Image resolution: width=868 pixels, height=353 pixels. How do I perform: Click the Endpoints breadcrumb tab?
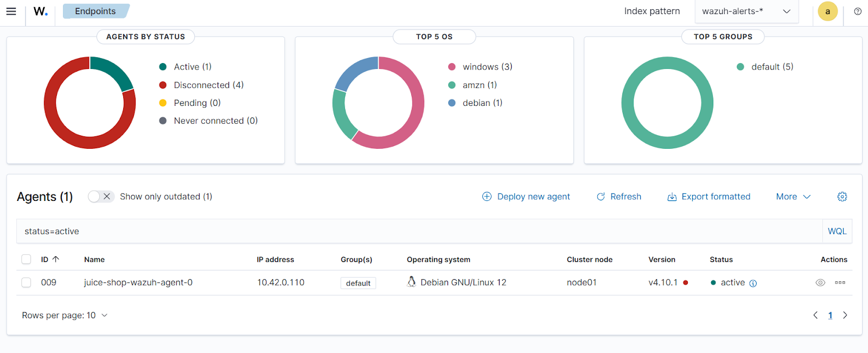click(95, 11)
